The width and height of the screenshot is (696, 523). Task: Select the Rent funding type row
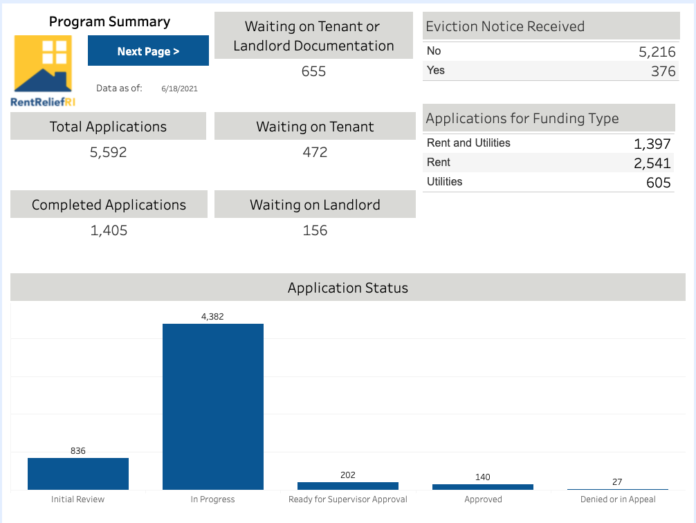pyautogui.click(x=549, y=162)
